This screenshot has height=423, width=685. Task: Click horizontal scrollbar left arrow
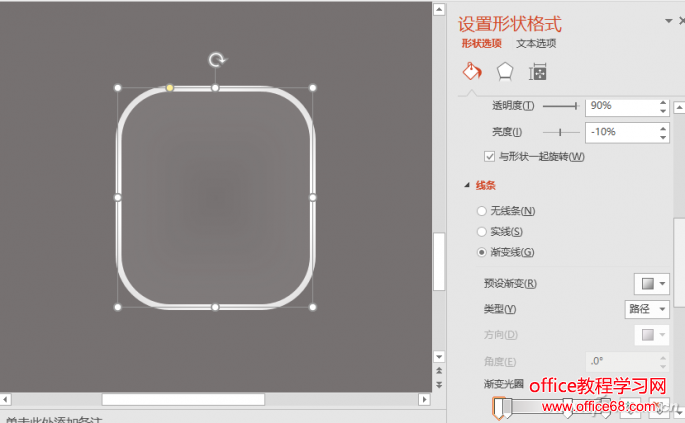[6, 399]
